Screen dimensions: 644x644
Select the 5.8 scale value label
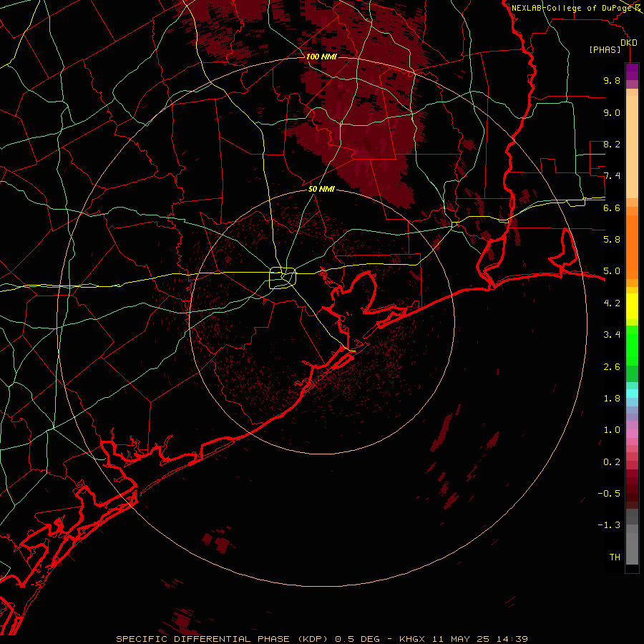(x=612, y=240)
